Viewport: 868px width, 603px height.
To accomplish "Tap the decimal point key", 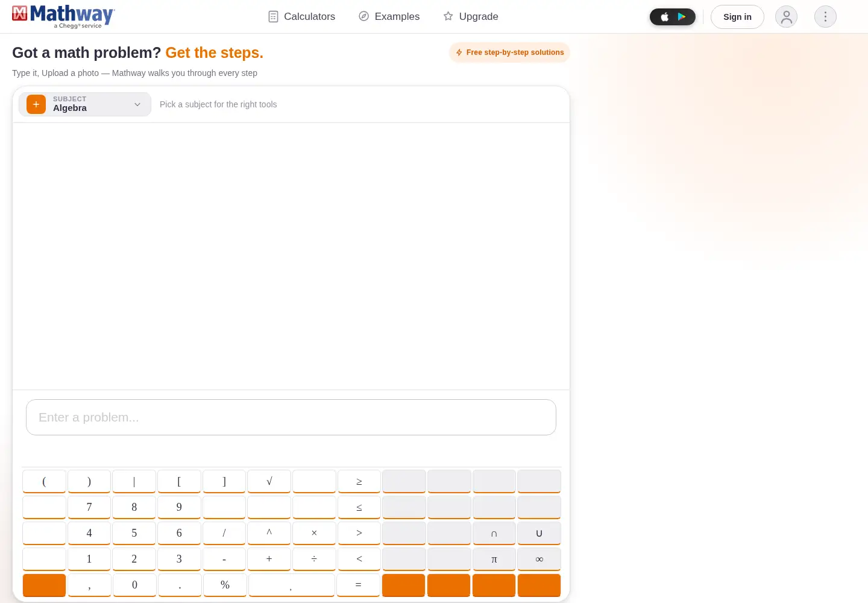I will point(180,585).
